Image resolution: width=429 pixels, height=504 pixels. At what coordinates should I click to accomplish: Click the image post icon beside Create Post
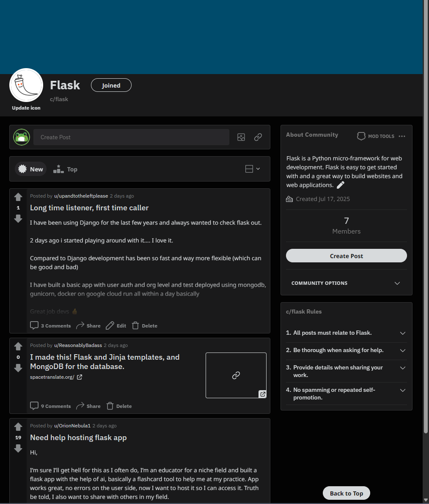click(x=241, y=137)
